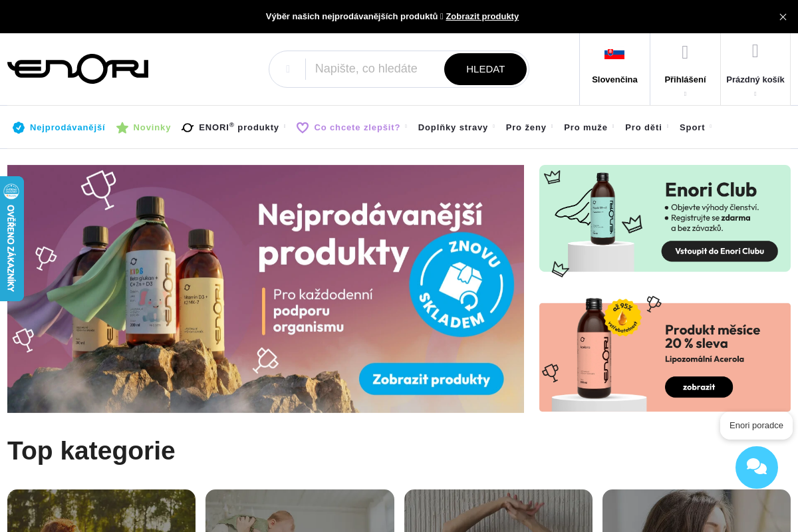Click the blue checkmark Nejprodávanější icon
Viewport: 798px width, 532px height.
[x=19, y=128]
